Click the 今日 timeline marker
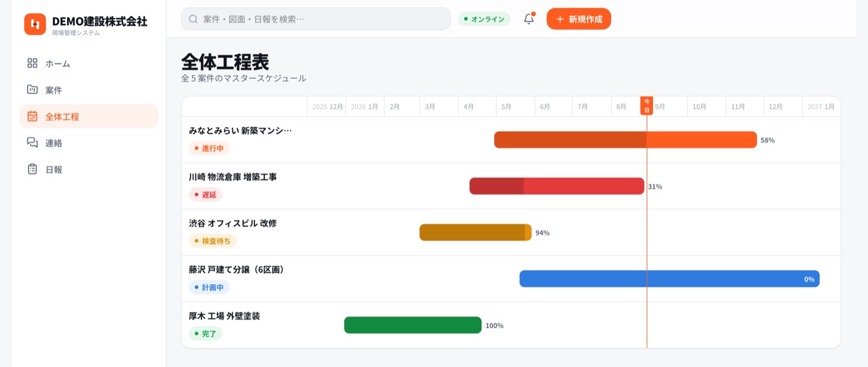 point(647,105)
